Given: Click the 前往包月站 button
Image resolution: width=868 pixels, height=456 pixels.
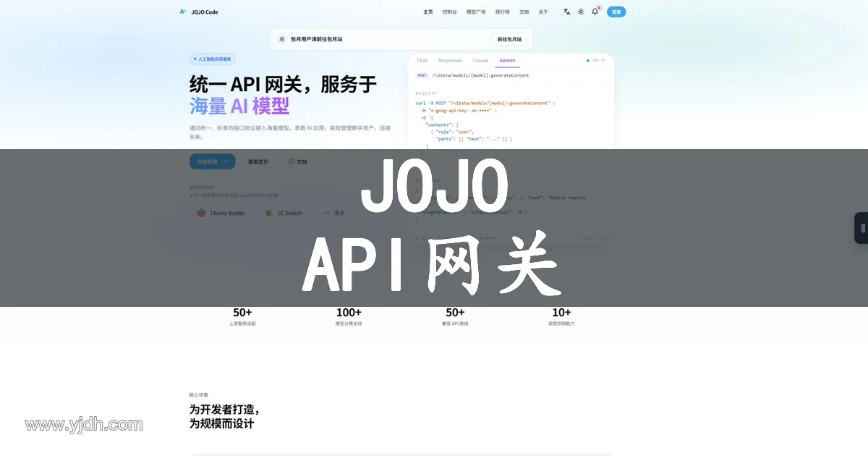Looking at the screenshot, I should click(510, 39).
